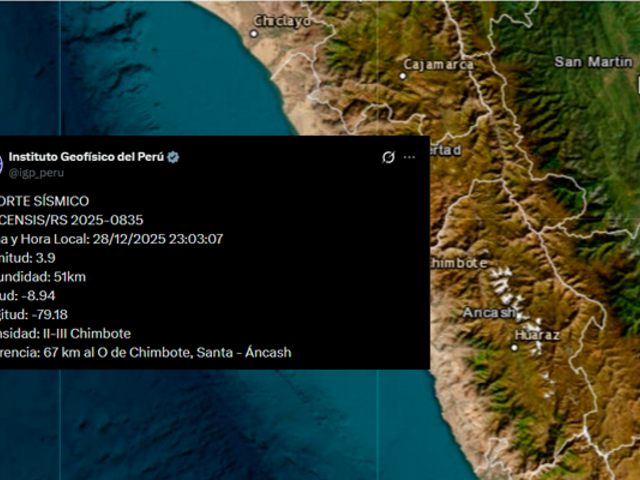Click the Grok icon on the tweet
This screenshot has height=480, width=640.
(x=389, y=157)
